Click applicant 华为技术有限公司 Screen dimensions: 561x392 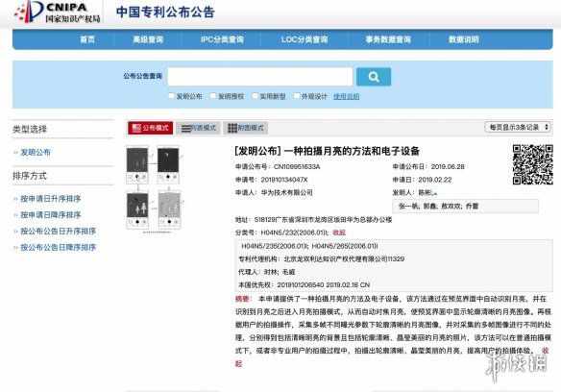pos(286,192)
